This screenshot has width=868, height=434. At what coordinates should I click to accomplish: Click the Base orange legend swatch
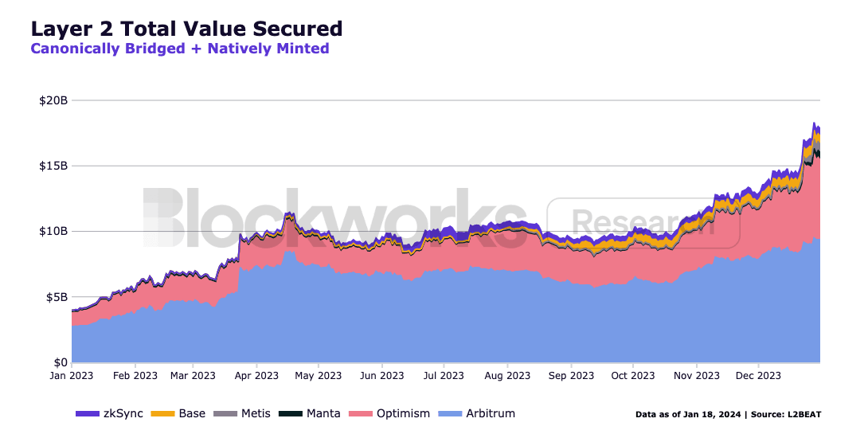(162, 414)
